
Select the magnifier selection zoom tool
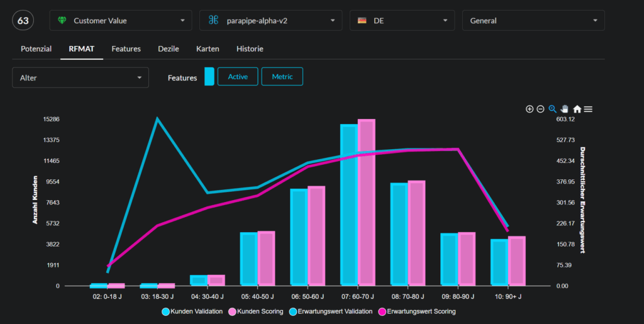(x=553, y=109)
